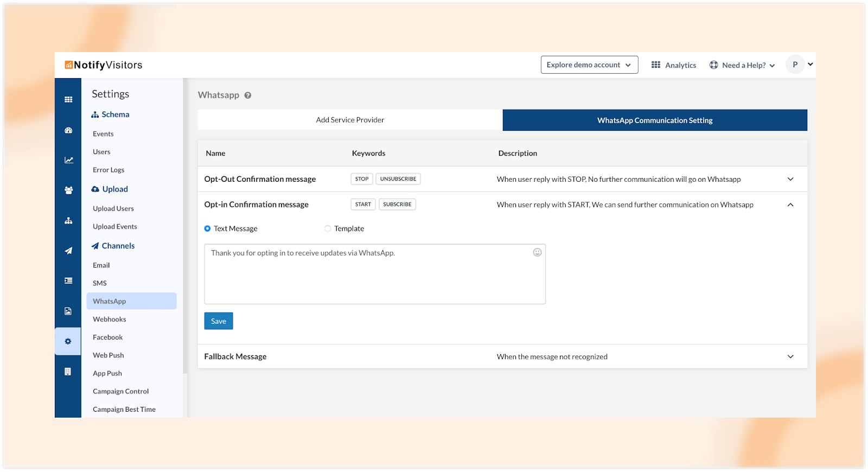The height and width of the screenshot is (472, 868).
Task: Click the Schema sitemap icon
Action: point(95,114)
